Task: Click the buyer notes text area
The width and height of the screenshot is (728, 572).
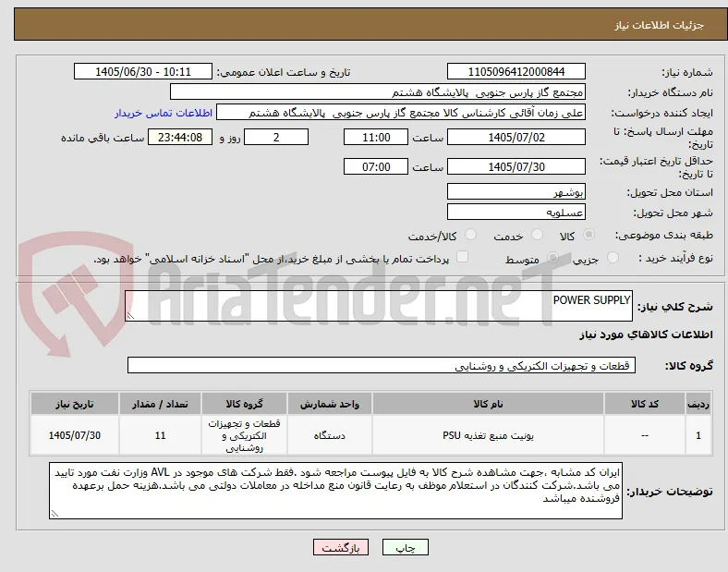Action: [335, 491]
